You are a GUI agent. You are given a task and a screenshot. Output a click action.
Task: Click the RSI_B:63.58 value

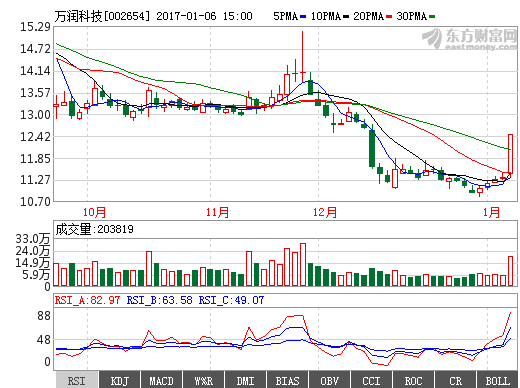pos(160,300)
